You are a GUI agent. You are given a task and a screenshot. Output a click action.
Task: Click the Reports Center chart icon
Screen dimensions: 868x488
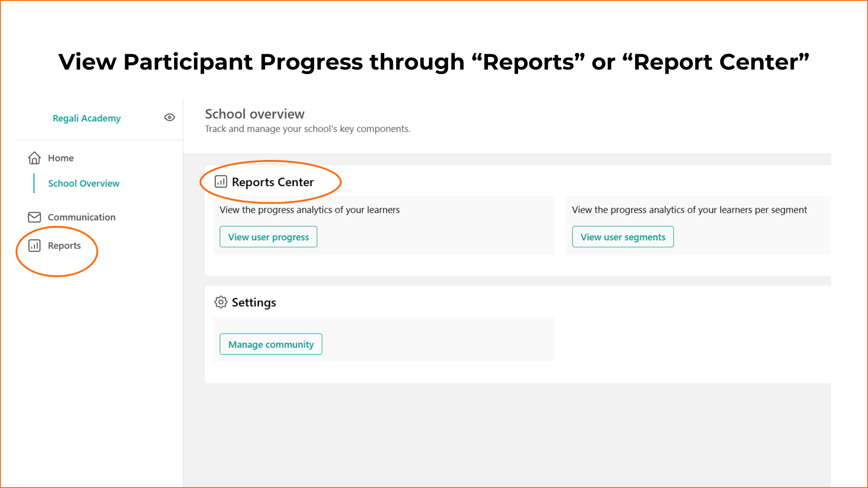(221, 182)
